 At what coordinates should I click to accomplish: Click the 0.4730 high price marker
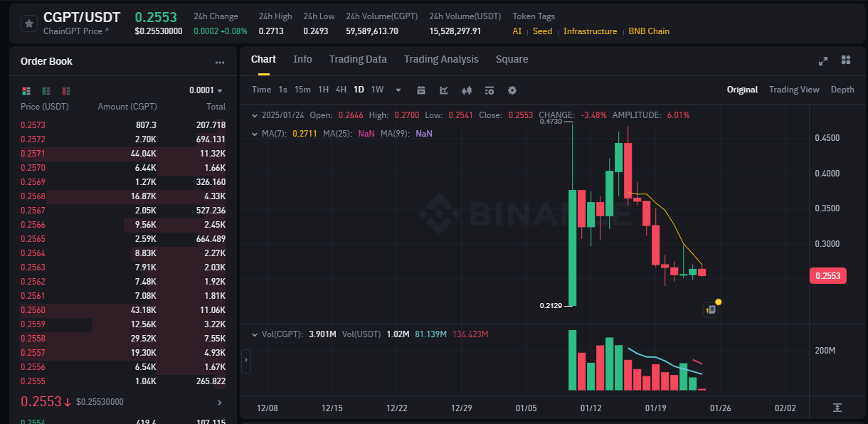[x=551, y=122]
